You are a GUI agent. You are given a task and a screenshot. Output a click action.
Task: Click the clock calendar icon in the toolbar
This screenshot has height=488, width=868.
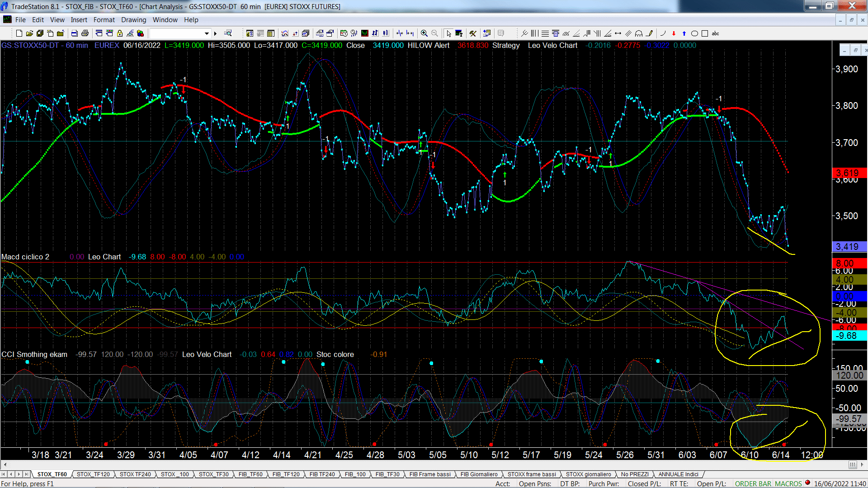point(344,33)
